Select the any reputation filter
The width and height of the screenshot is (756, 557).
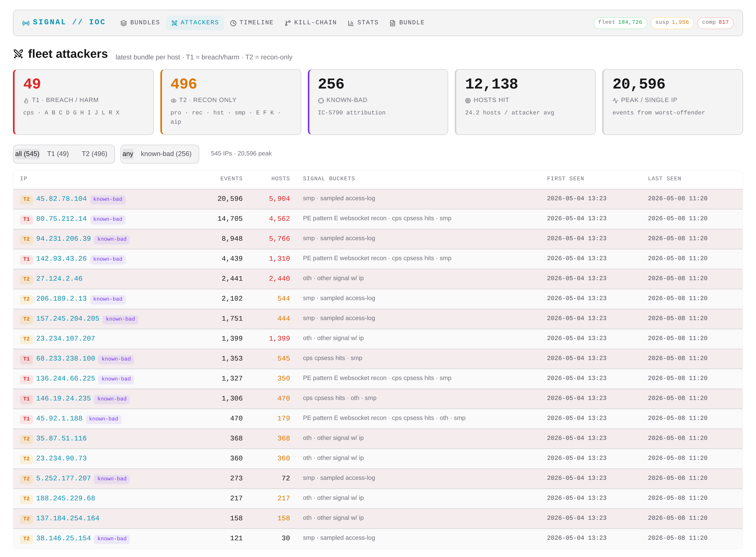[128, 154]
